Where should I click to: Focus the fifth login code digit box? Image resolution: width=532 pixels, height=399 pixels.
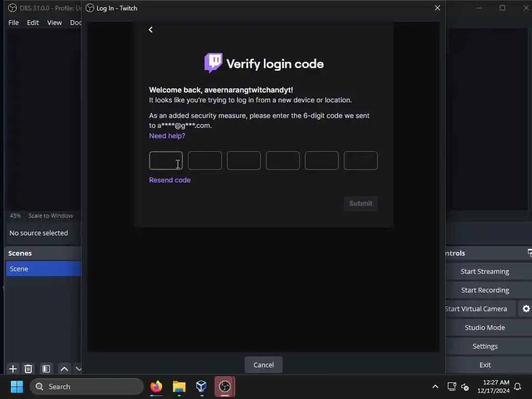[x=322, y=161]
